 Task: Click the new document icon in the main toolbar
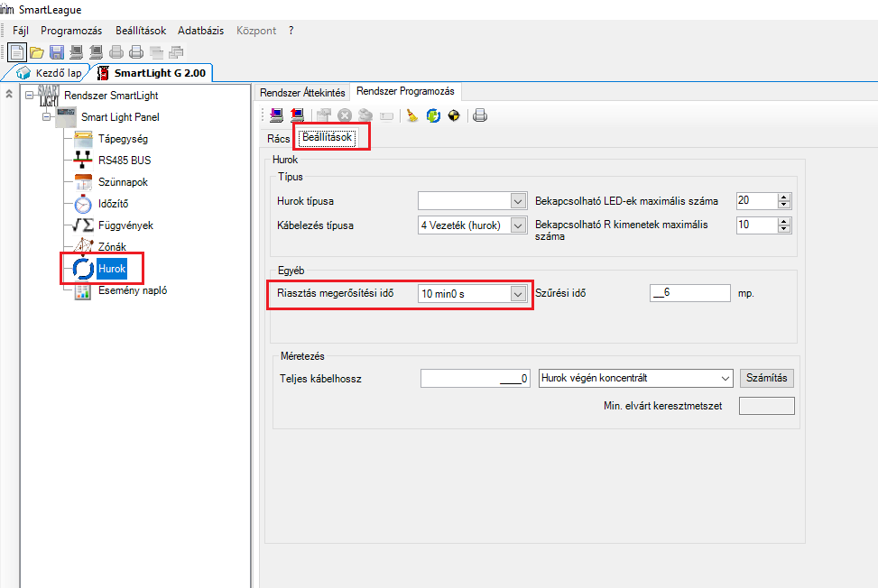point(17,52)
